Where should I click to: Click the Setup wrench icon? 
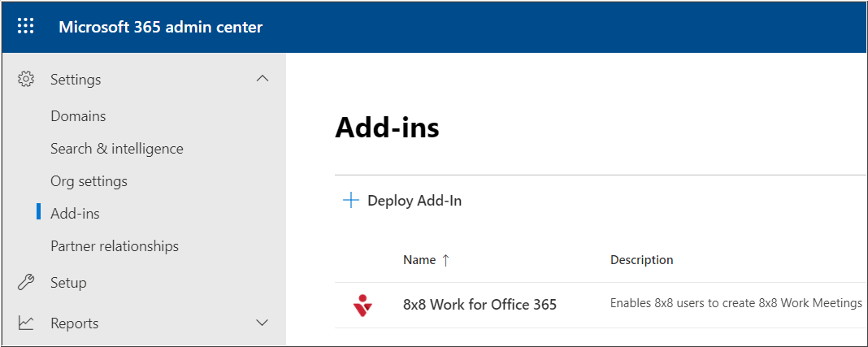(x=25, y=283)
